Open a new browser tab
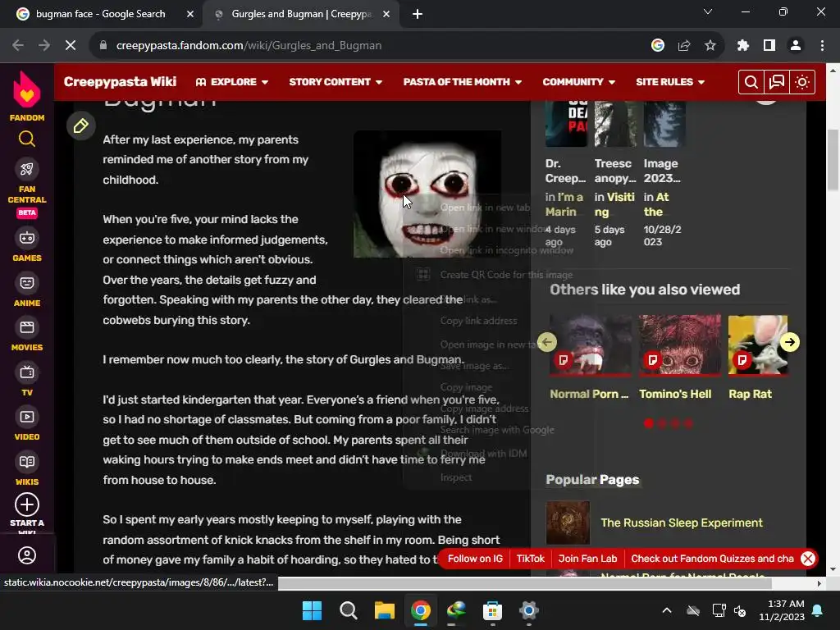This screenshot has height=630, width=840. coord(418,15)
